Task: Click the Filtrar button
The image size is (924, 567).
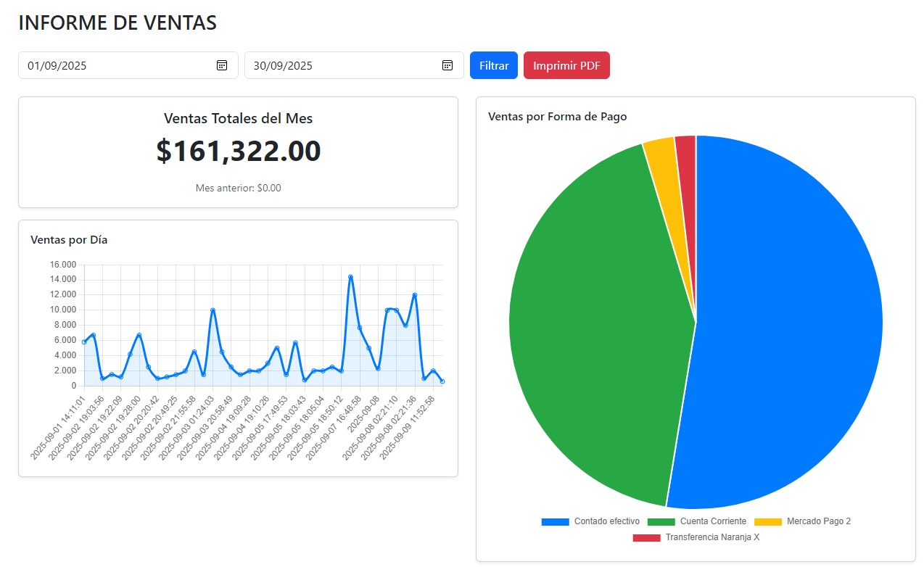Action: pyautogui.click(x=493, y=65)
